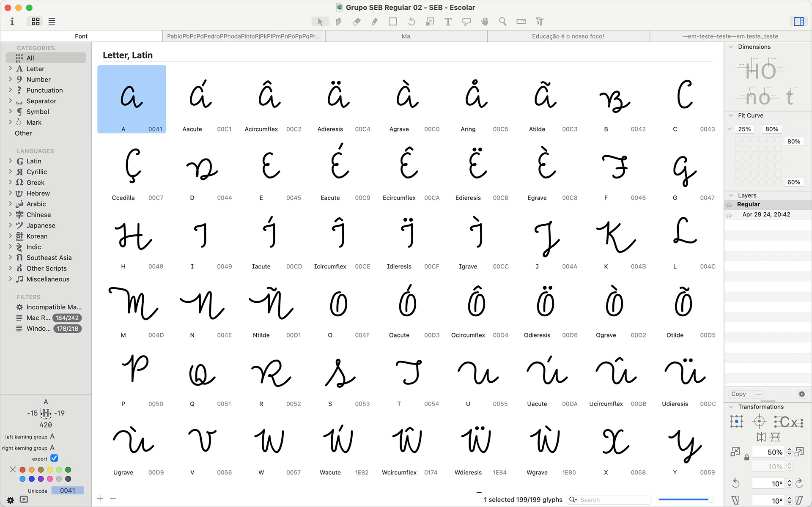Viewport: 812px width, 507px height.
Task: Toggle the right sidebar panel
Action: (798, 22)
